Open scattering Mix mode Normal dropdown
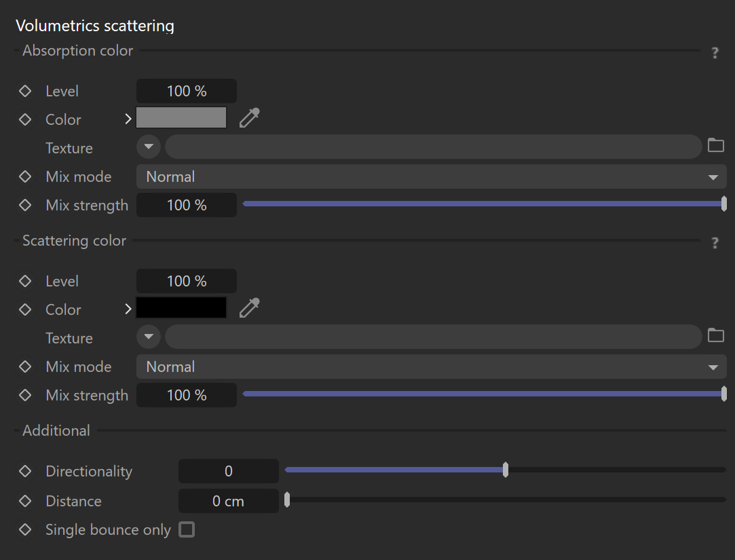735x560 pixels. [x=431, y=367]
